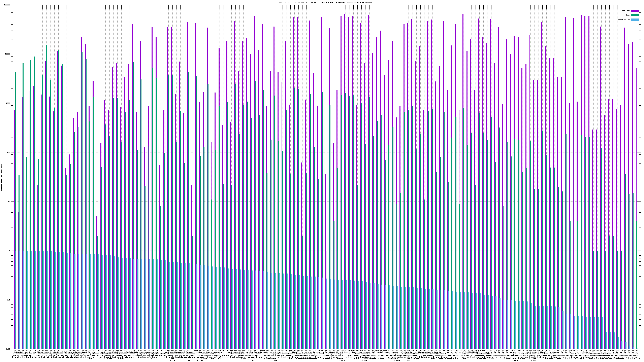Click the RBL Statistics chart title
The height and width of the screenshot is (362, 644).
pyautogui.click(x=325, y=2)
